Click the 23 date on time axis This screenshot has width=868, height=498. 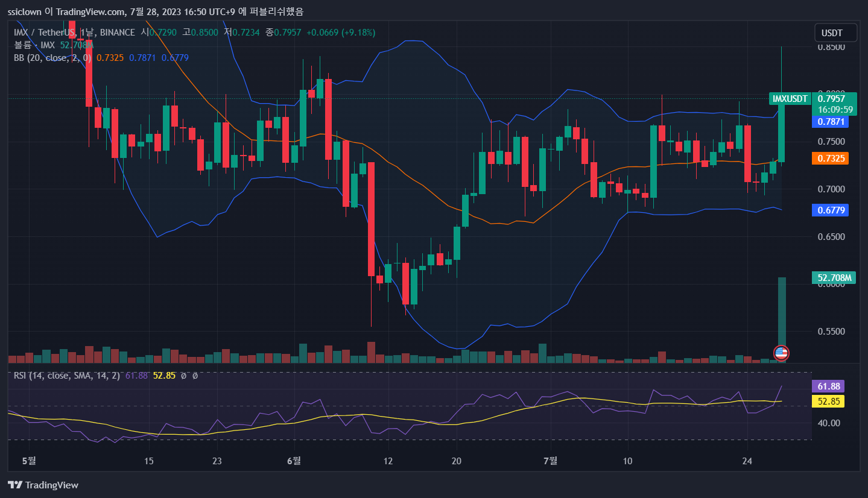tap(218, 461)
